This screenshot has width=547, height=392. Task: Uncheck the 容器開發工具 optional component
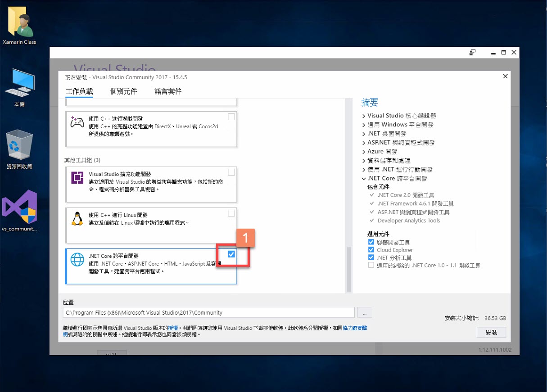click(371, 242)
